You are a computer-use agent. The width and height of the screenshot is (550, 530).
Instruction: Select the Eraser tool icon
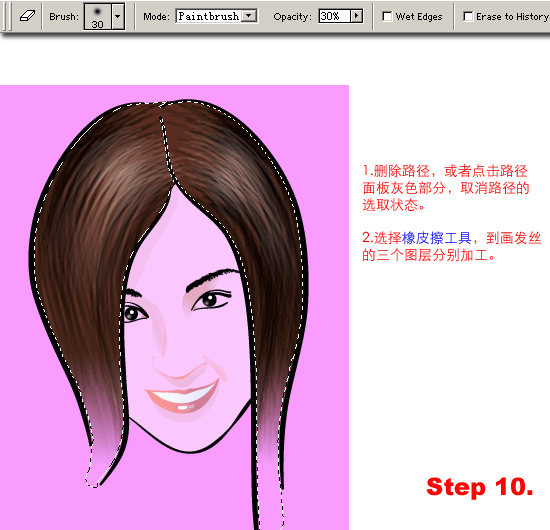pos(27,16)
